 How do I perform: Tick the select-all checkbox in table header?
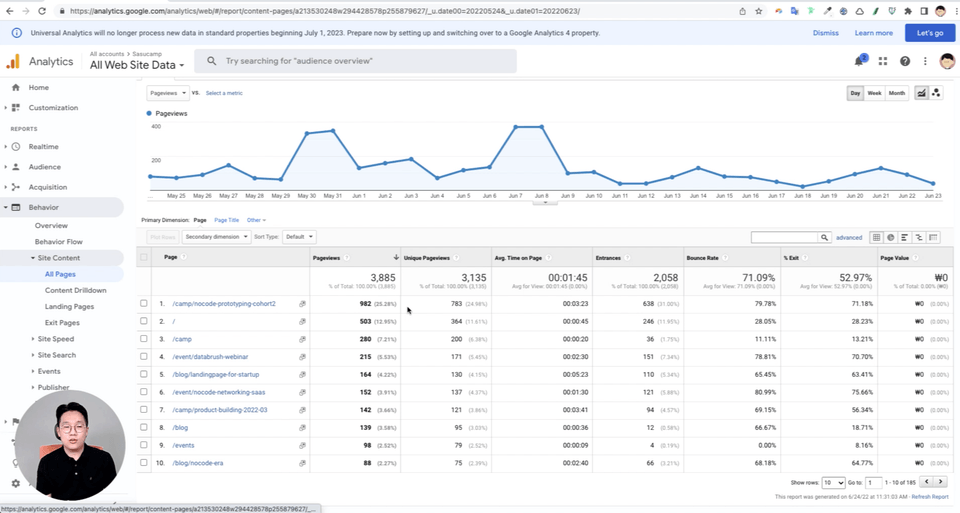point(144,257)
